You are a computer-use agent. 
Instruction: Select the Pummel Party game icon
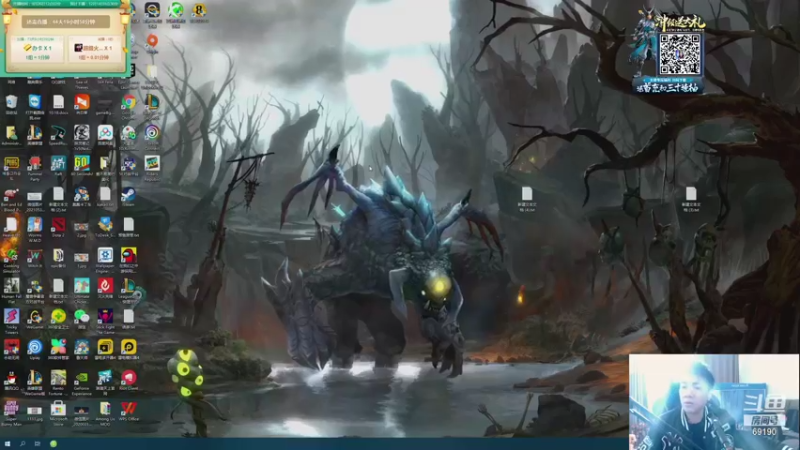(35, 163)
